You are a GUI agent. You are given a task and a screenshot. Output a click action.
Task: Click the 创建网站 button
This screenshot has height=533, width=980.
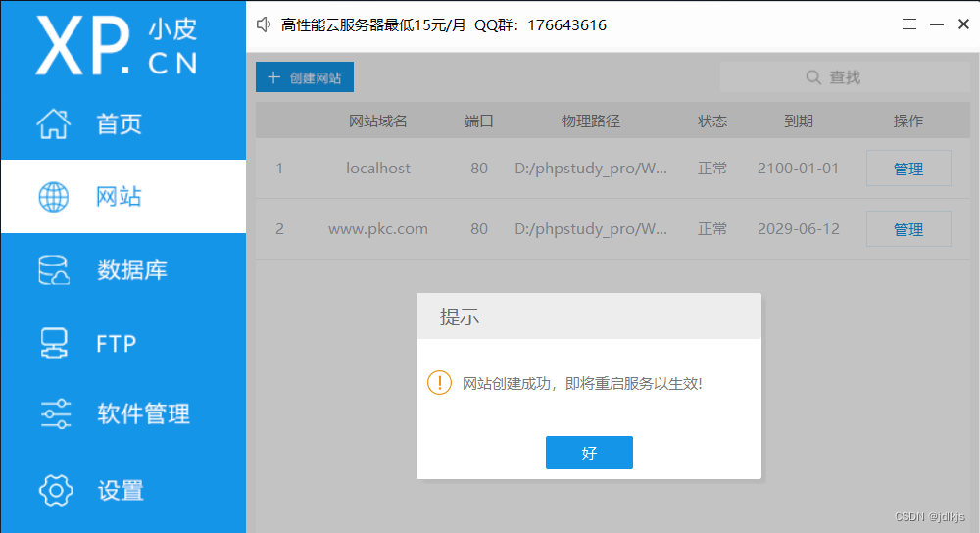[x=305, y=76]
